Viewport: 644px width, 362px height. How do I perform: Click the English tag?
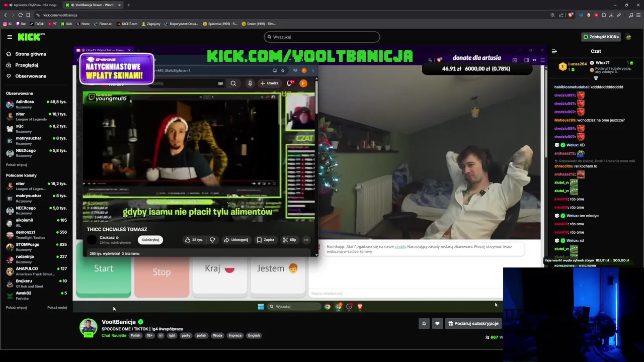pyautogui.click(x=254, y=335)
